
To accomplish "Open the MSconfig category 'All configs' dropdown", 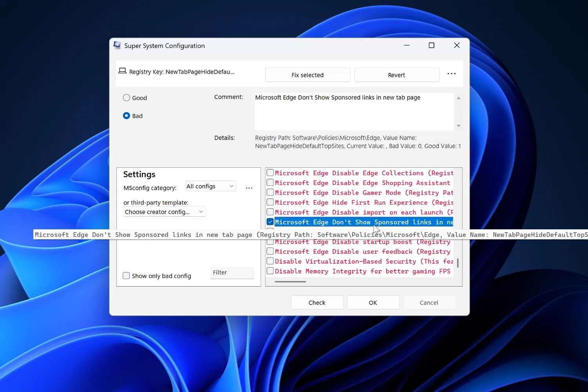I will pyautogui.click(x=211, y=186).
